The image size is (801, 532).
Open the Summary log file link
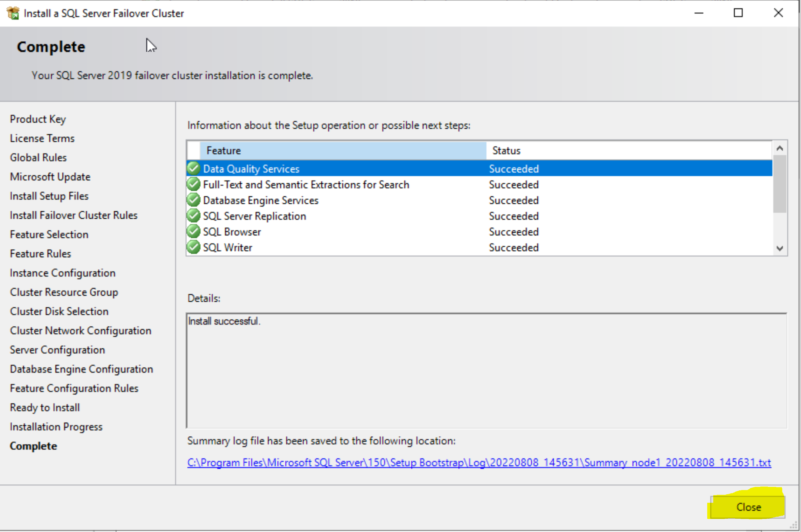point(479,463)
